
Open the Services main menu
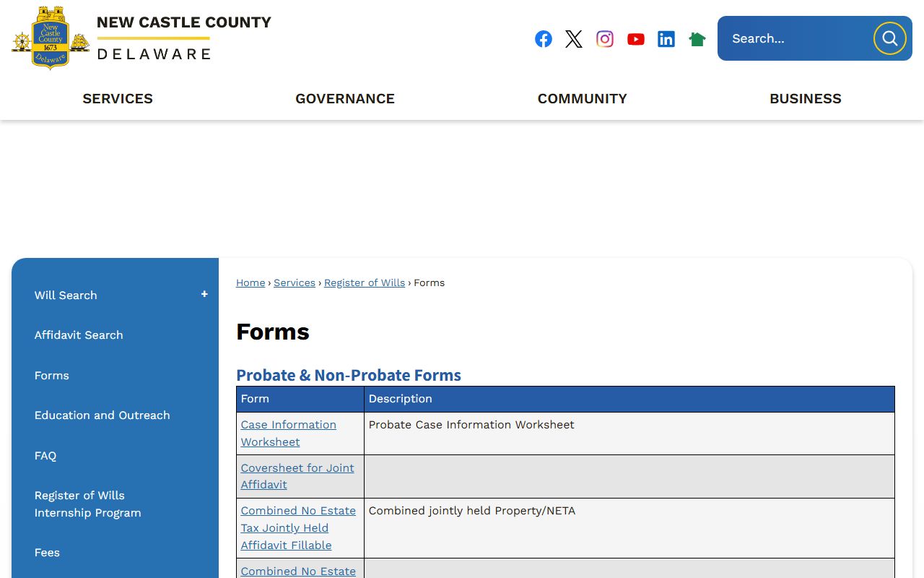(118, 98)
